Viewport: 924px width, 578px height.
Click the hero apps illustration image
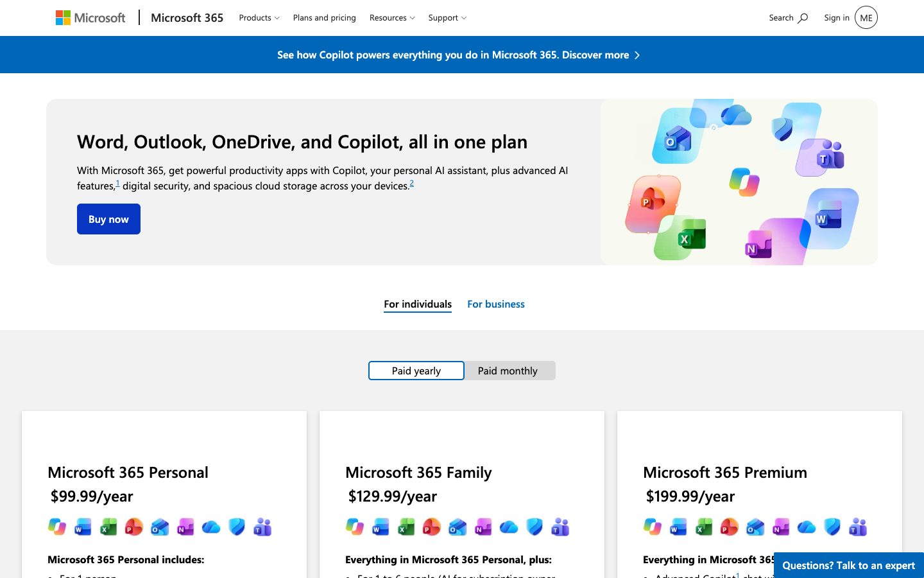point(739,182)
